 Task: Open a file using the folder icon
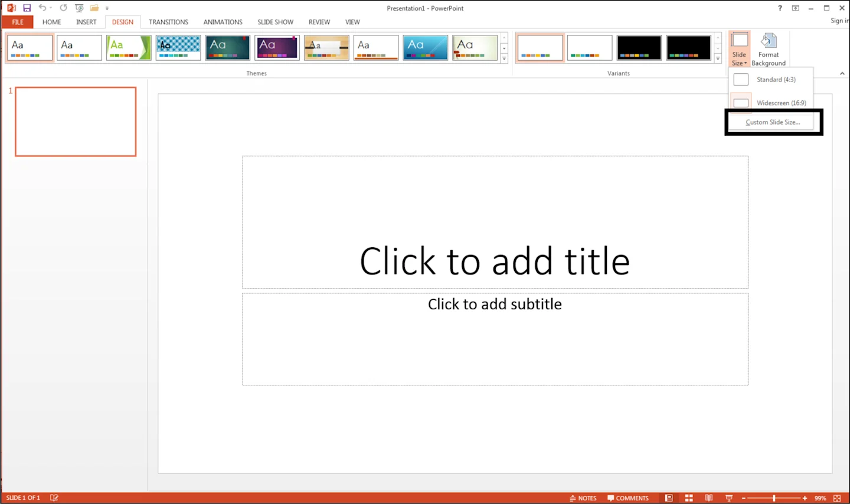tap(94, 8)
